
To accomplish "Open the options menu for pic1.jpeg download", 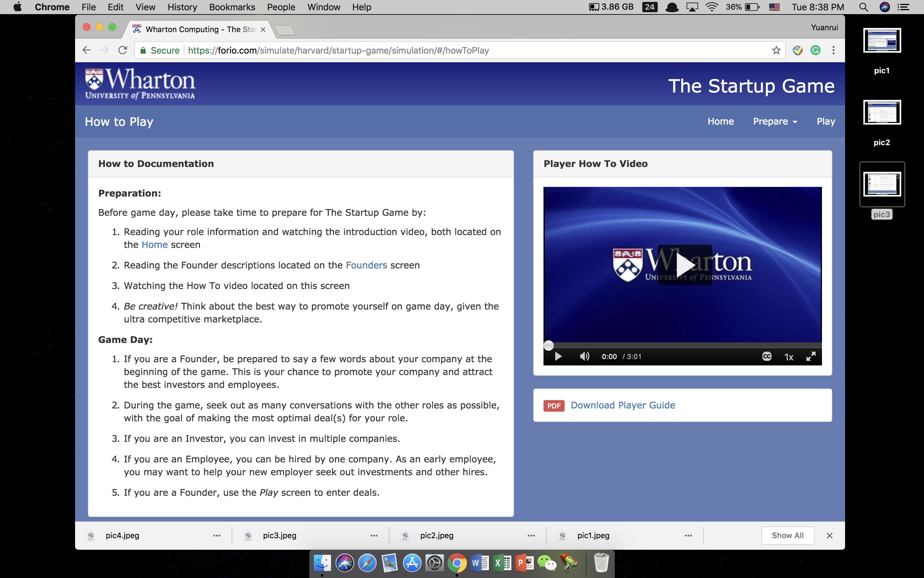I will [x=689, y=536].
